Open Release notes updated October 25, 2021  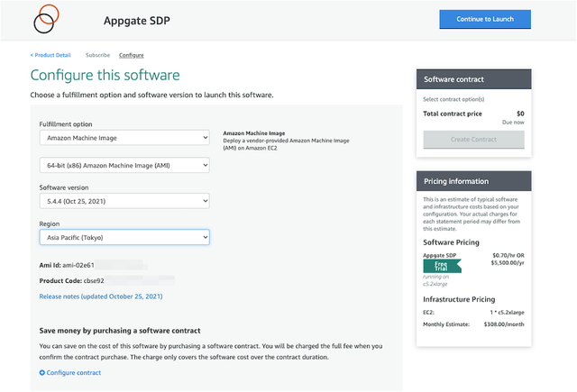click(101, 296)
